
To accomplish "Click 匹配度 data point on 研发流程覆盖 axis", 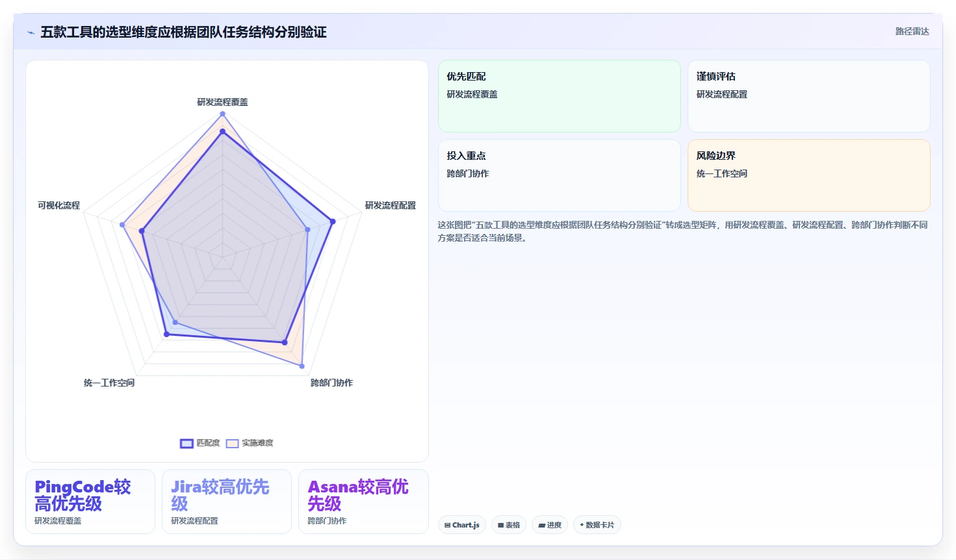I will 222,131.
